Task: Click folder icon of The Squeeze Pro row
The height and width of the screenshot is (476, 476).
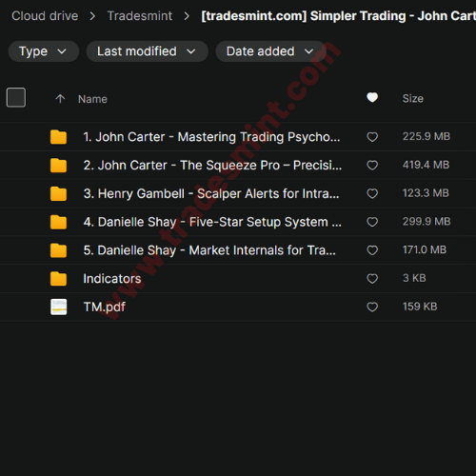Action: (x=58, y=165)
